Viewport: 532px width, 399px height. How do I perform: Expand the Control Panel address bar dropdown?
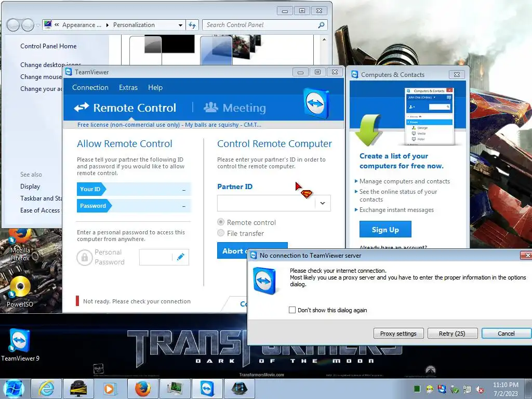click(x=180, y=25)
